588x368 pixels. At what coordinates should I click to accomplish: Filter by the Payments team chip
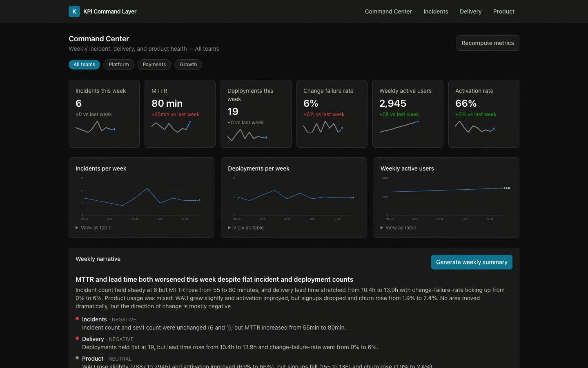click(154, 65)
